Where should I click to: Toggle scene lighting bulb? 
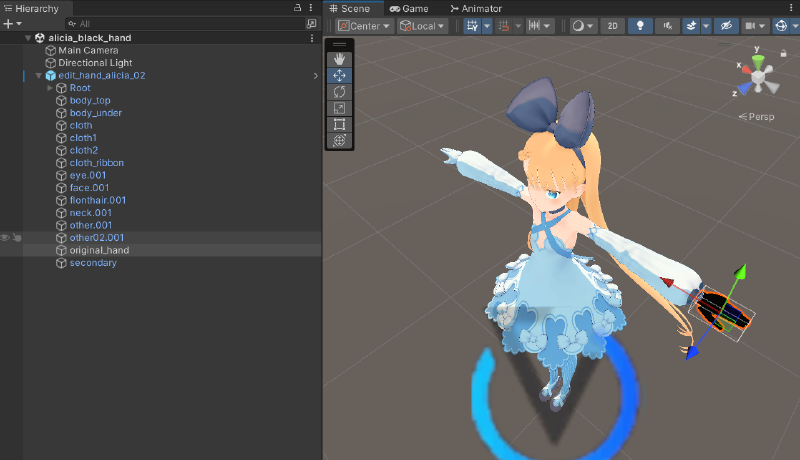[641, 26]
